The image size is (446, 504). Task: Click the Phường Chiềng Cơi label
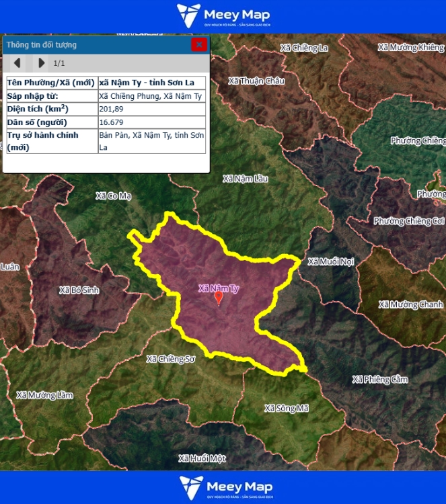(x=408, y=221)
